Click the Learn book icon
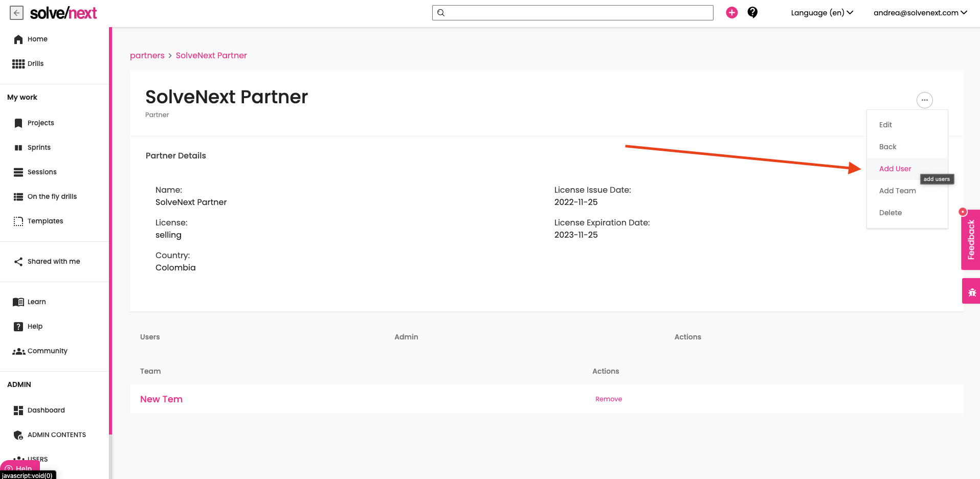 click(x=18, y=302)
